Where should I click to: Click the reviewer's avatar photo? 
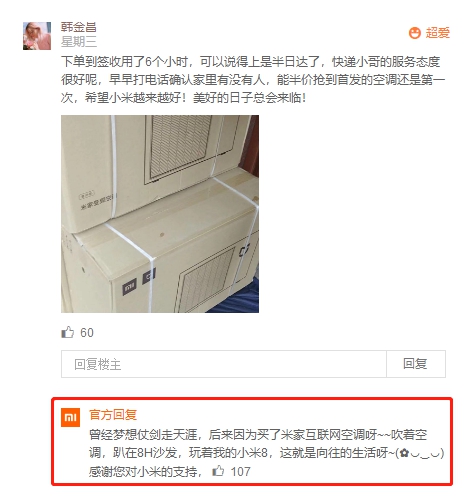(37, 36)
